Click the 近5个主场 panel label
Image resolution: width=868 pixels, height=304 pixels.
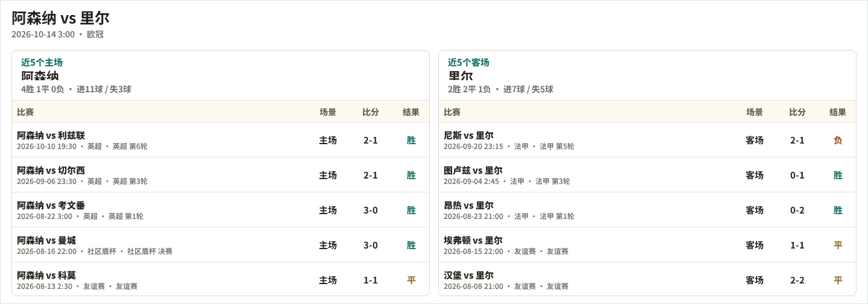pos(42,62)
